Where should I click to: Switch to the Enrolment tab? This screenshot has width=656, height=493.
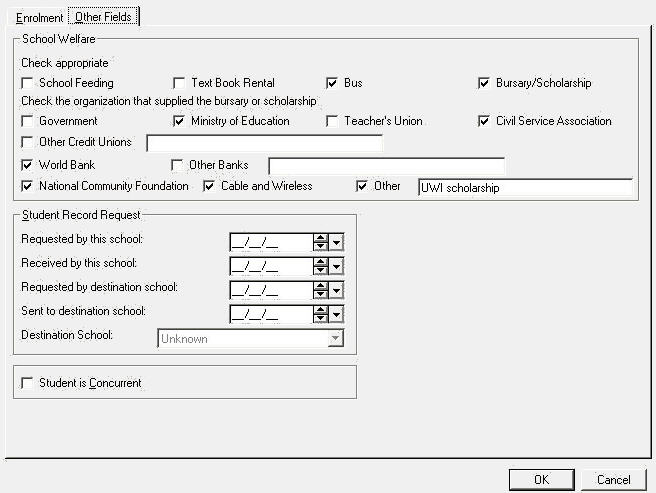coord(39,17)
